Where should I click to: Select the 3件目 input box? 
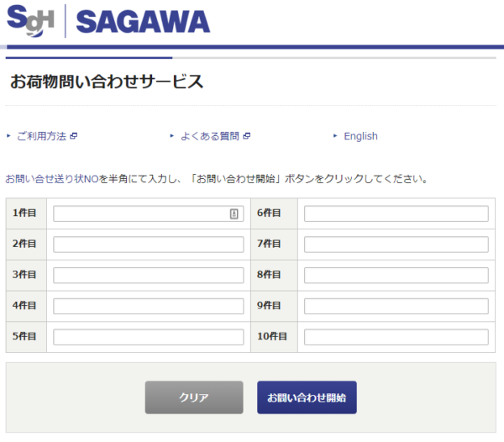(148, 276)
